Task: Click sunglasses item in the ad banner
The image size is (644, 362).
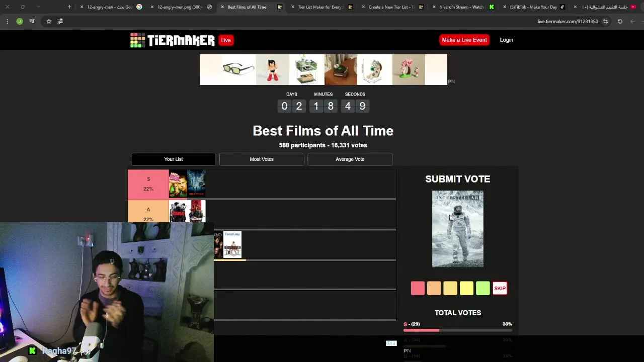Action: click(238, 69)
